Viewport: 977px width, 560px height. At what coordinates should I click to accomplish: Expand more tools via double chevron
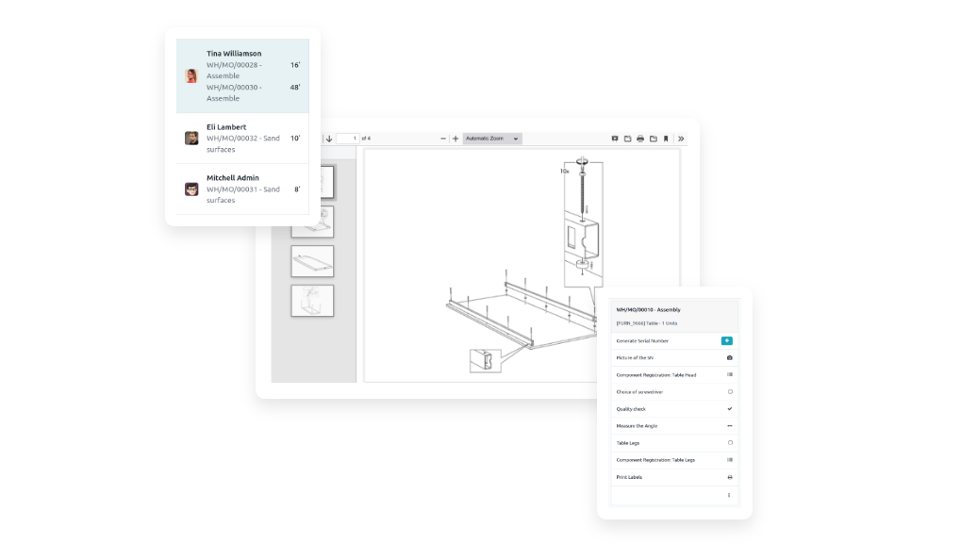pos(682,139)
